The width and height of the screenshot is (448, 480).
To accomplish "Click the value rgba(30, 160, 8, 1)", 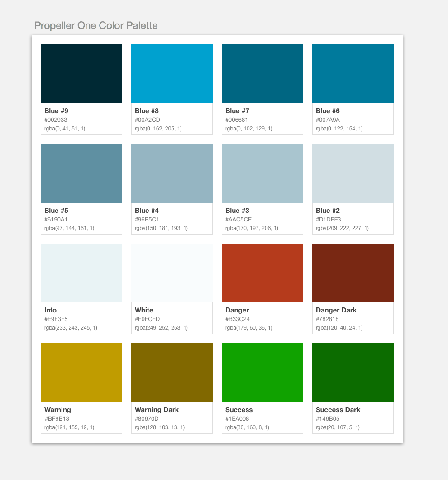I will point(247,427).
